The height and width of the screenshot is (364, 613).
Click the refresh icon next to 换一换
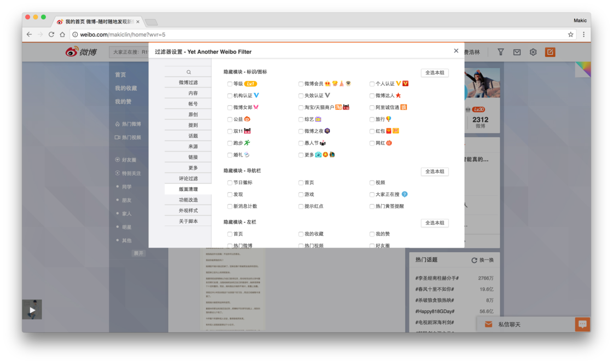[474, 260]
